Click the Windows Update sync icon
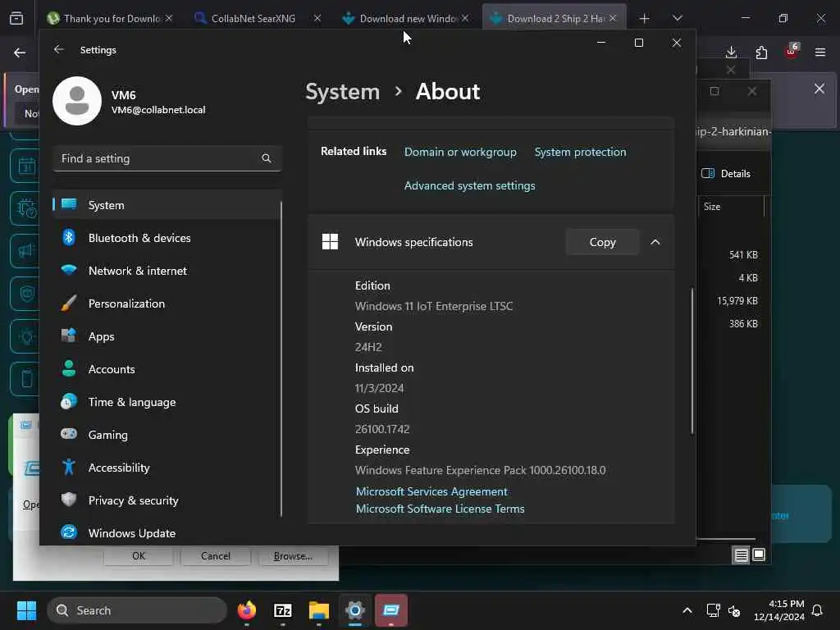Image resolution: width=840 pixels, height=630 pixels. click(69, 532)
